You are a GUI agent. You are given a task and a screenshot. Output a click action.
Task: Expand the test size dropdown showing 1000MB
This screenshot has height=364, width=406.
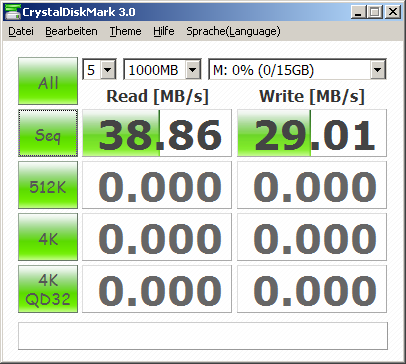point(193,70)
